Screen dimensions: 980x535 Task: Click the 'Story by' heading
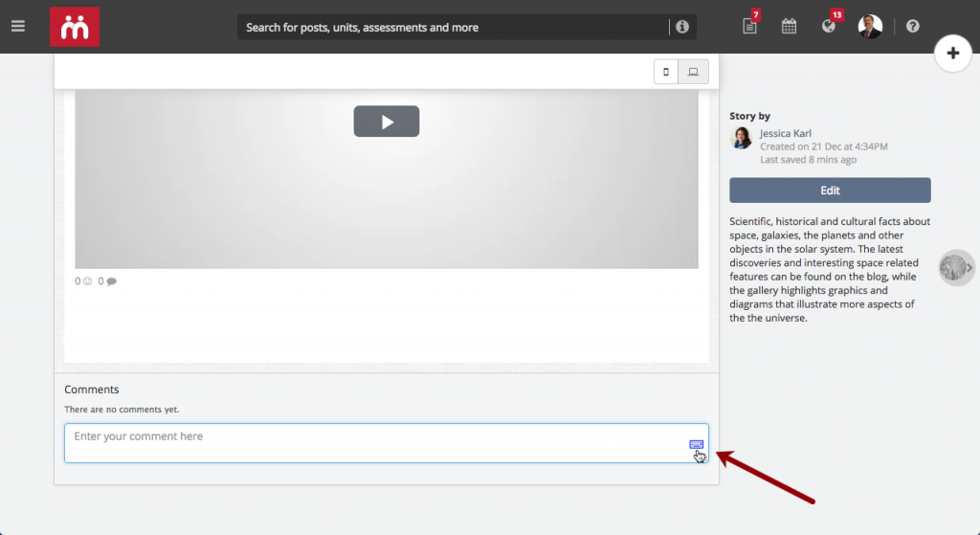tap(749, 116)
